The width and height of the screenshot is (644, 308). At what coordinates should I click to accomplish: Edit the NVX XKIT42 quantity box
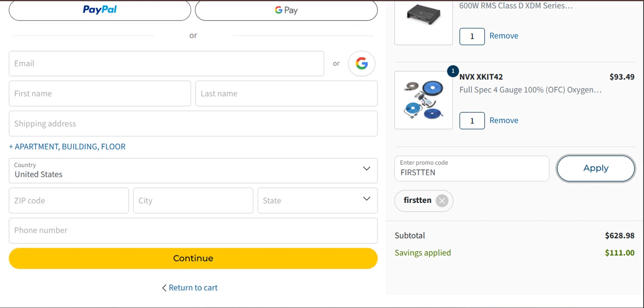[472, 121]
